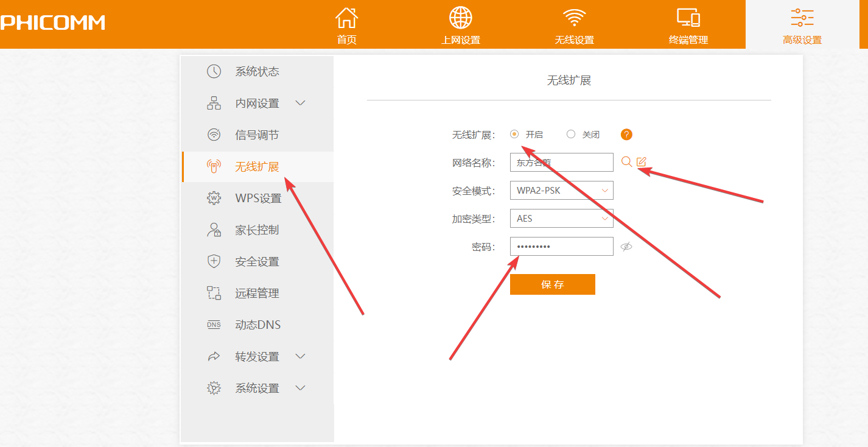Click the 网络名称 label
868x447 pixels.
(x=474, y=163)
